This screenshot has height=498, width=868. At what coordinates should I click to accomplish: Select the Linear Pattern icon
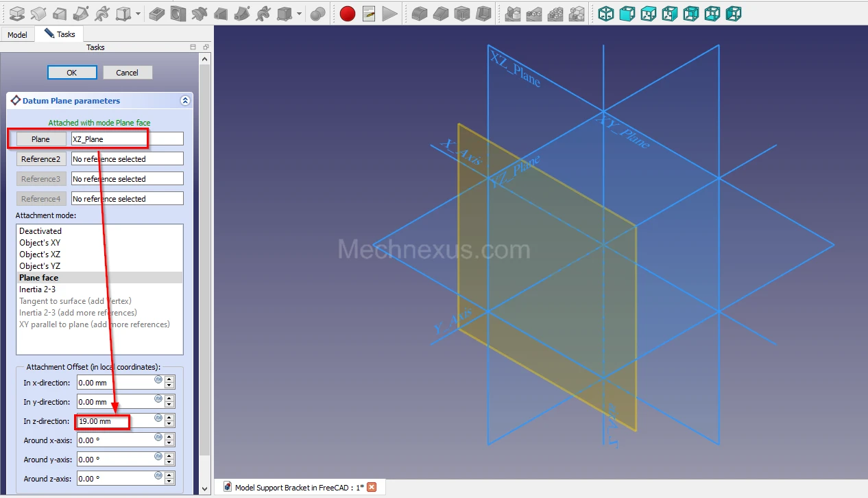(533, 13)
